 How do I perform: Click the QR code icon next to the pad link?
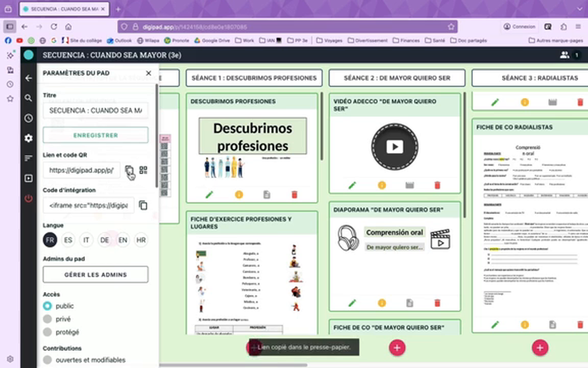(143, 170)
